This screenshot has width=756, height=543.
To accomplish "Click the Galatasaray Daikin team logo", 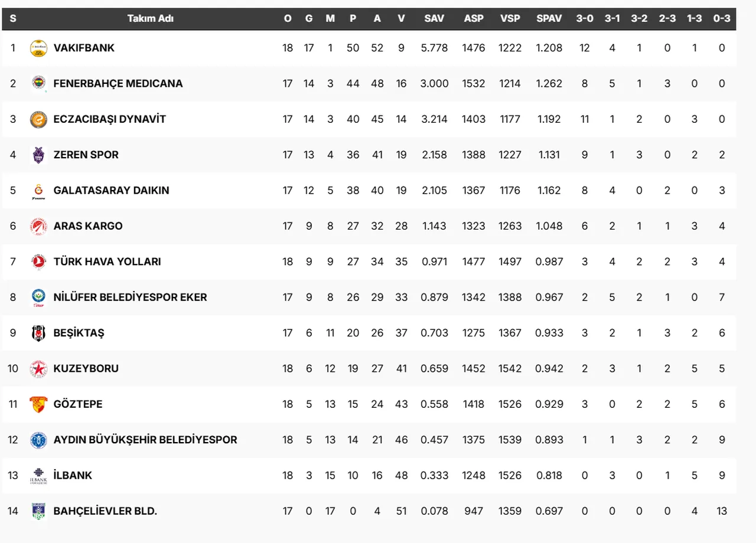I will pos(38,191).
